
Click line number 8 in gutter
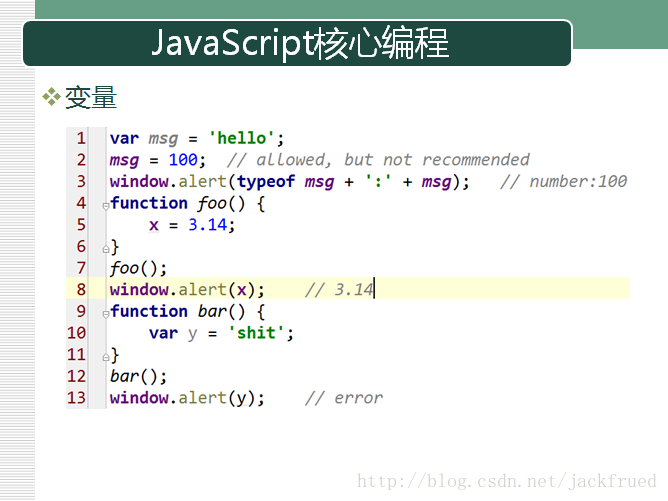81,290
